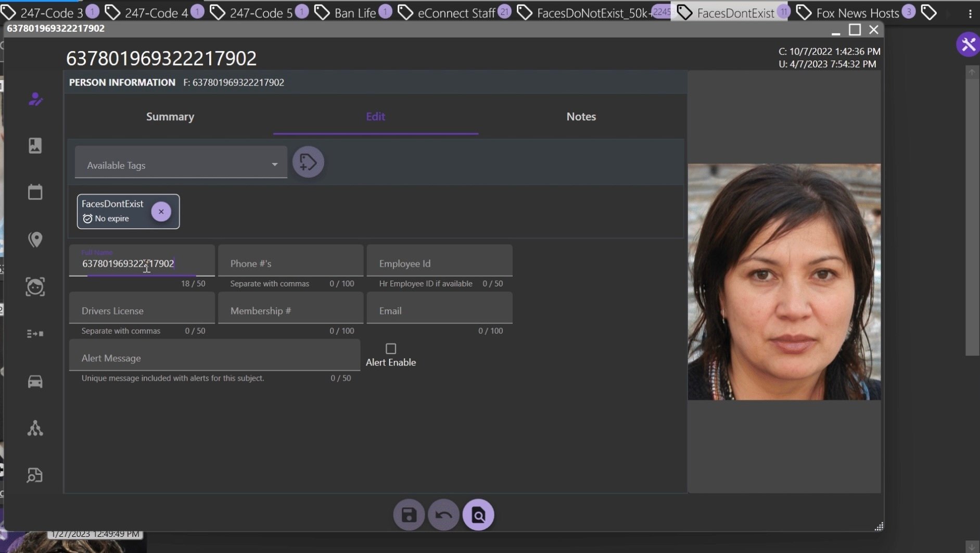The width and height of the screenshot is (980, 553).
Task: Click the add tag button icon
Action: point(308,162)
